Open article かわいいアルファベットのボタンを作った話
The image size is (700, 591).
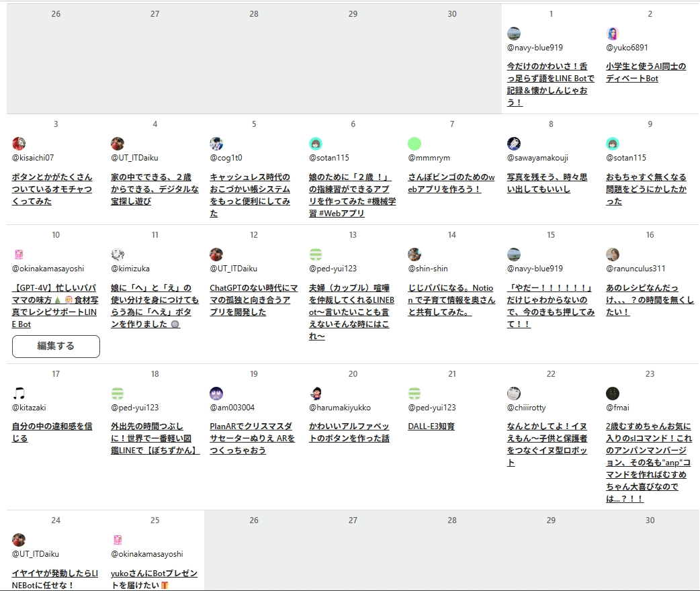pos(349,432)
